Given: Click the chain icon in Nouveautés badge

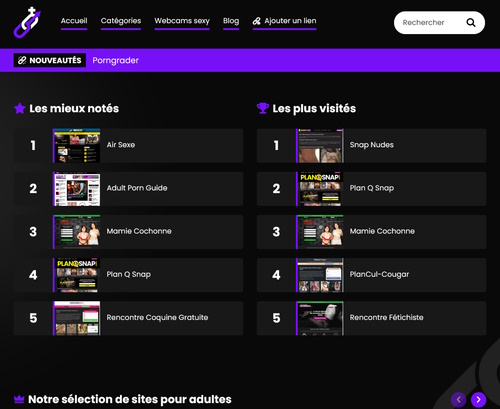Looking at the screenshot, I should click(x=22, y=60).
